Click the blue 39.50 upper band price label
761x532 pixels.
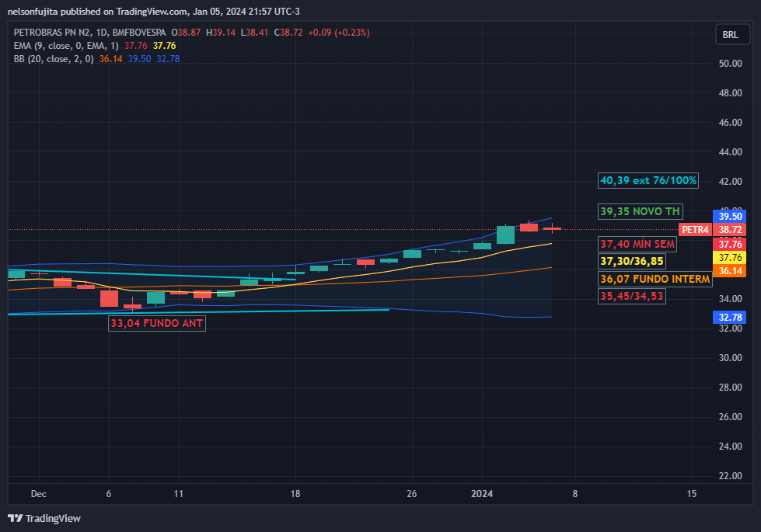(729, 216)
